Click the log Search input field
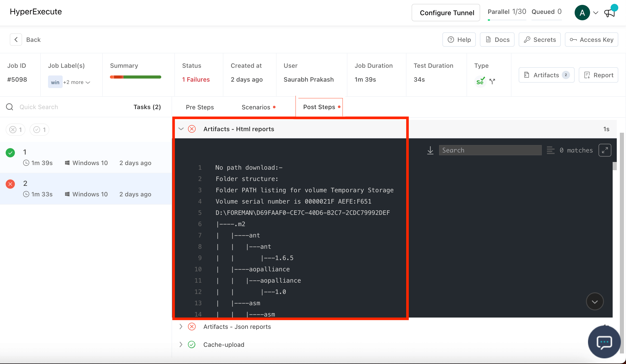 (490, 150)
